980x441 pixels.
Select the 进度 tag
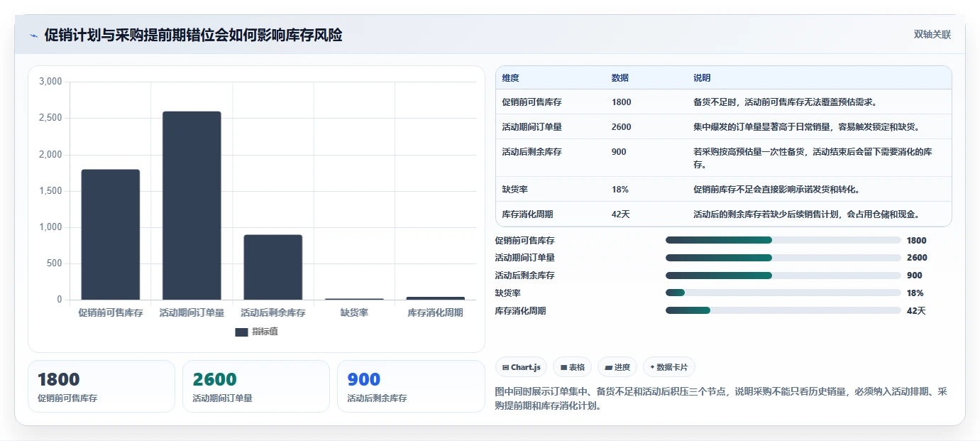[617, 367]
